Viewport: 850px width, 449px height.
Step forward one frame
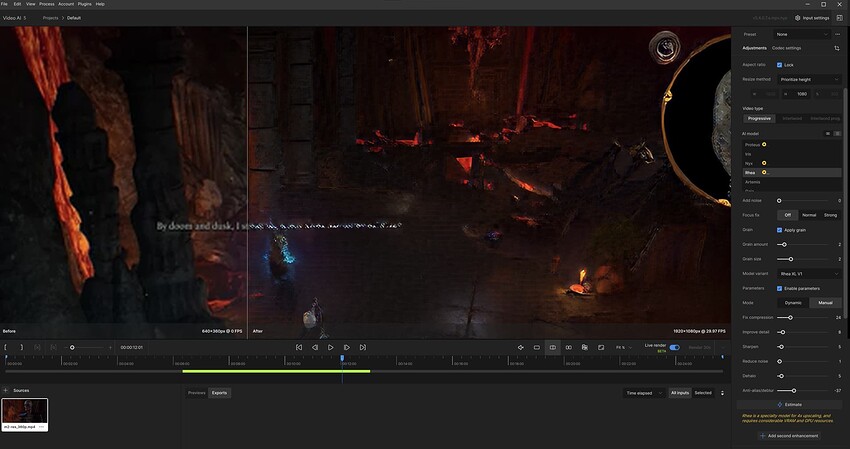[347, 347]
